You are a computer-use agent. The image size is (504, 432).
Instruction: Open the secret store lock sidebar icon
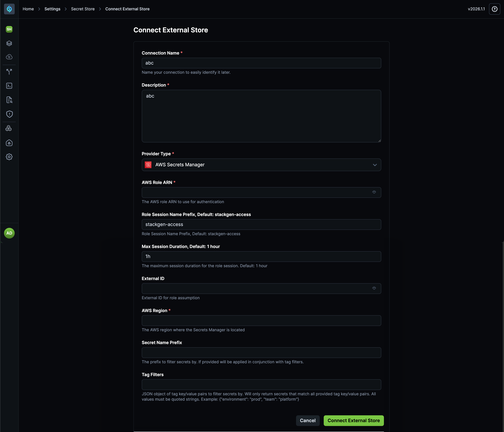point(9,143)
